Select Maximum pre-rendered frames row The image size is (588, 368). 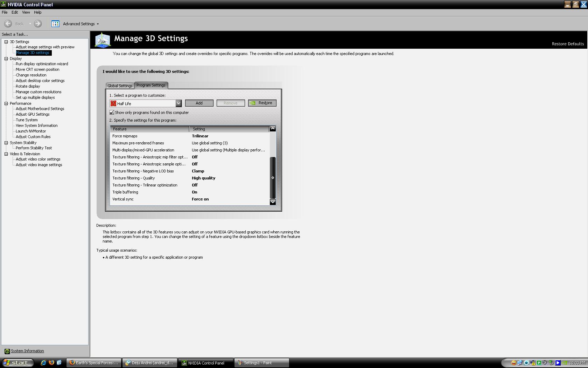coord(190,143)
